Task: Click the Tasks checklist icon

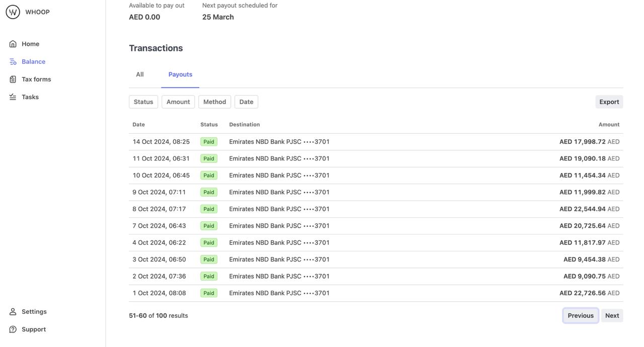Action: (13, 97)
